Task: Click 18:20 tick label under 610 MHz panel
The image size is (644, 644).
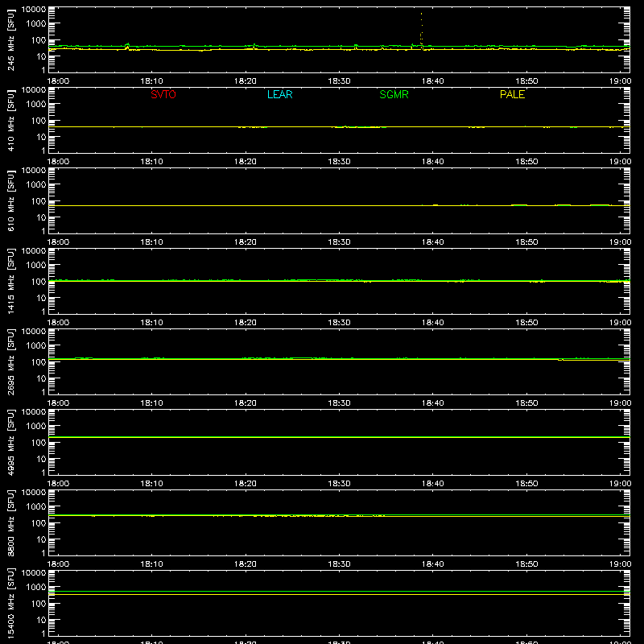Action: (246, 242)
